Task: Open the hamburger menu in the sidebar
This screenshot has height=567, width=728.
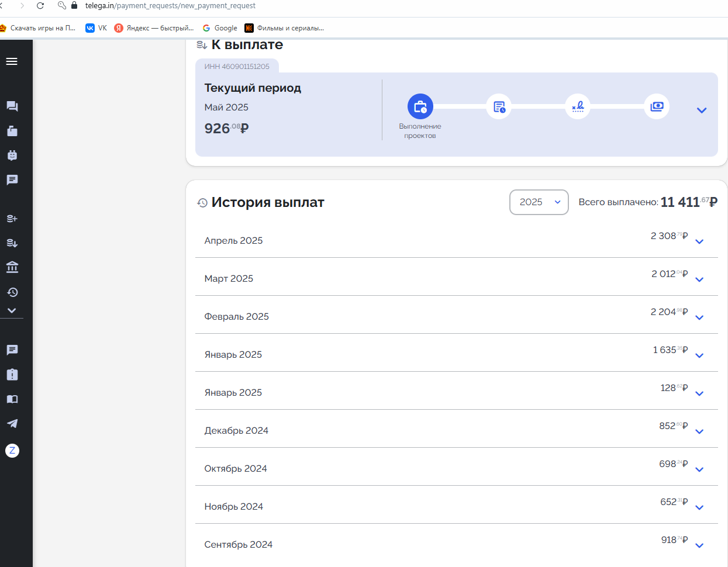Action: [x=12, y=61]
